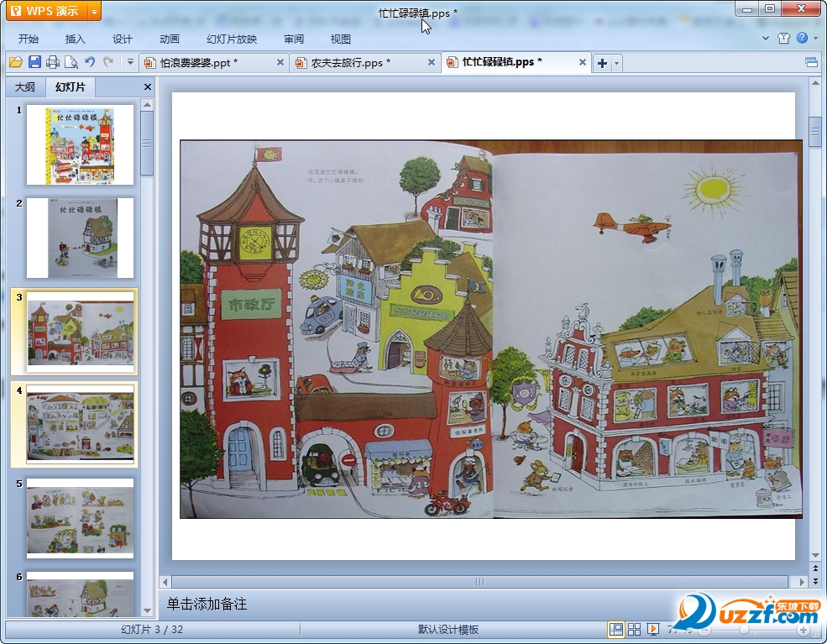This screenshot has height=644, width=827.
Task: Switch to the 幻灯片 panel tab
Action: coord(71,87)
